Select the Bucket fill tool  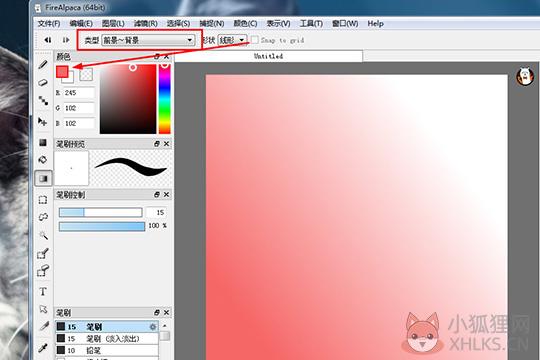click(x=43, y=160)
